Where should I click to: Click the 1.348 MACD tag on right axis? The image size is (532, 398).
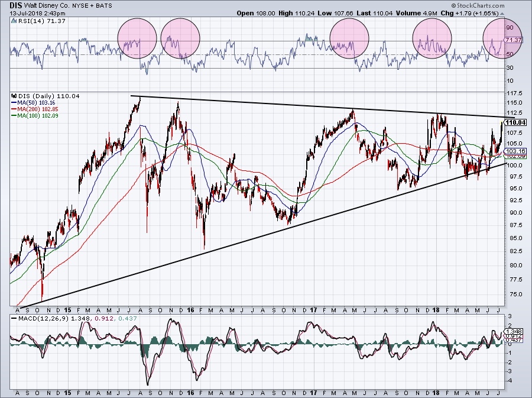[x=514, y=332]
